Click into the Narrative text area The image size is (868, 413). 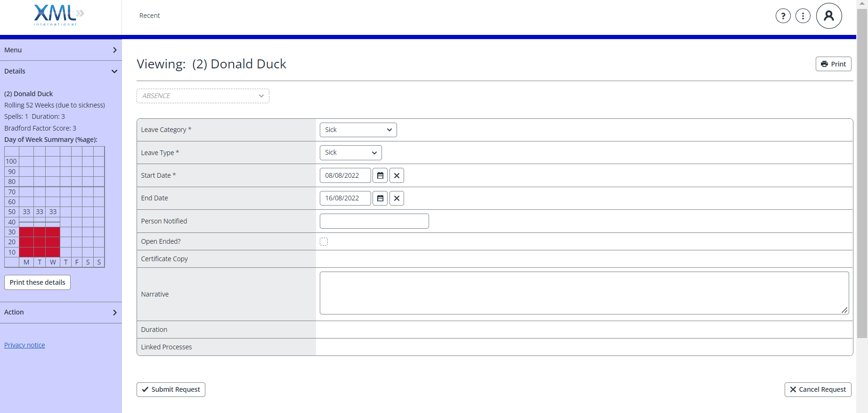[x=584, y=293]
